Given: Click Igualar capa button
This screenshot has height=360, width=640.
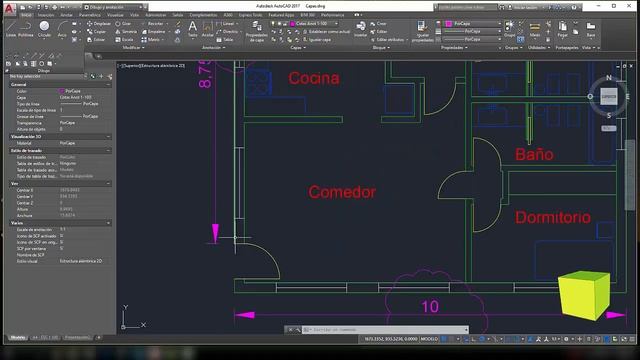Looking at the screenshot, I should pyautogui.click(x=317, y=40).
